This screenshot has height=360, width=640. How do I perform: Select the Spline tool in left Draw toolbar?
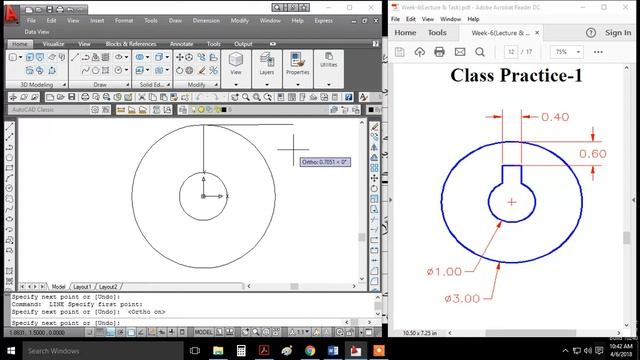coord(10,209)
